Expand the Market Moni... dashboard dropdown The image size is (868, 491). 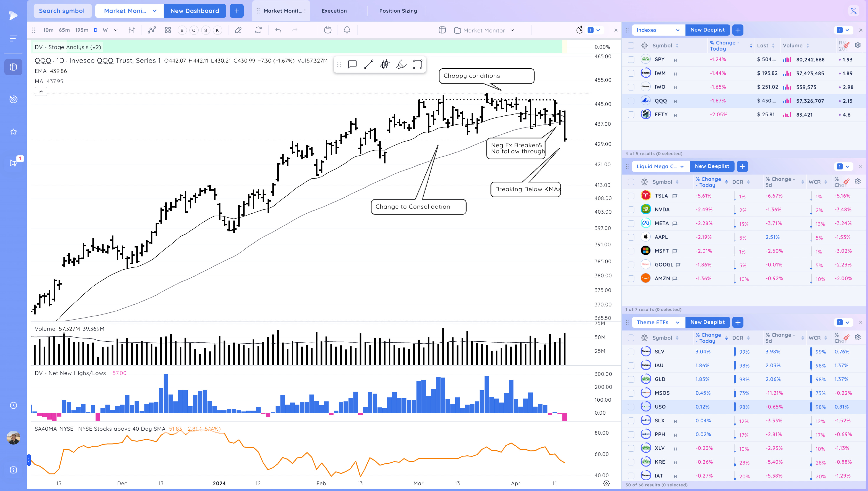130,11
